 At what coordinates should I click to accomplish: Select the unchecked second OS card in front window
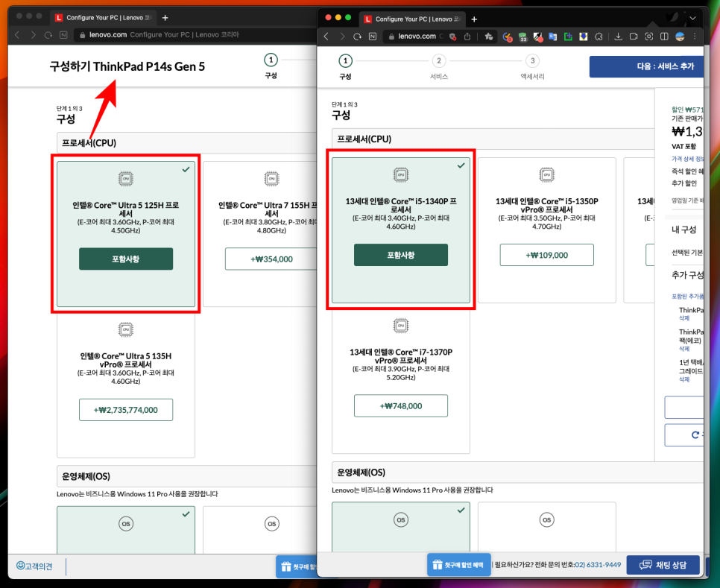[546, 527]
